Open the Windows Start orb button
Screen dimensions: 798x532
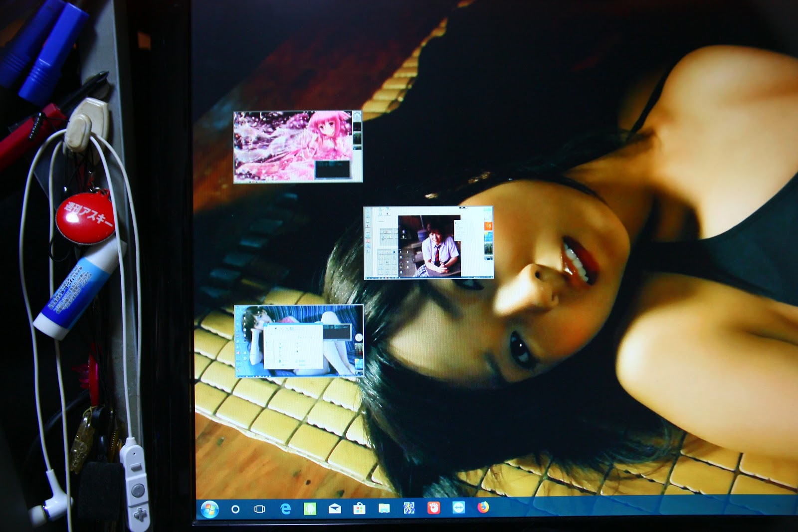coord(209,509)
